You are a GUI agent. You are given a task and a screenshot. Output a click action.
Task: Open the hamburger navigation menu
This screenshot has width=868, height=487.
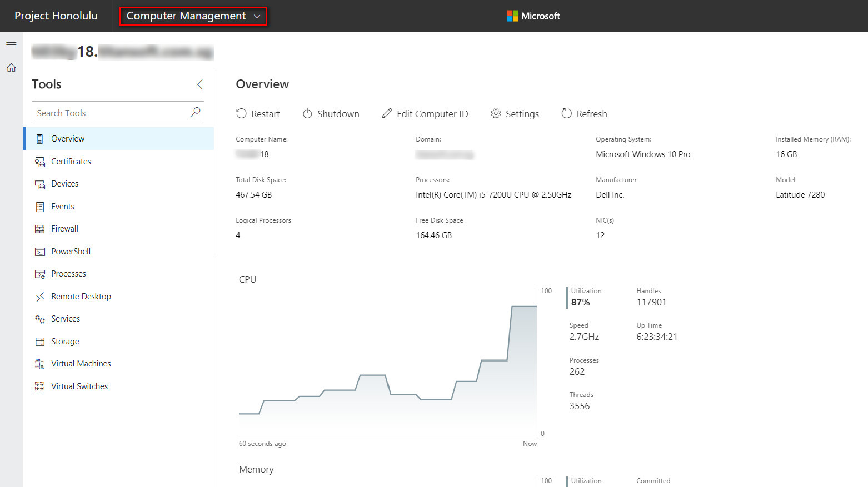click(11, 44)
